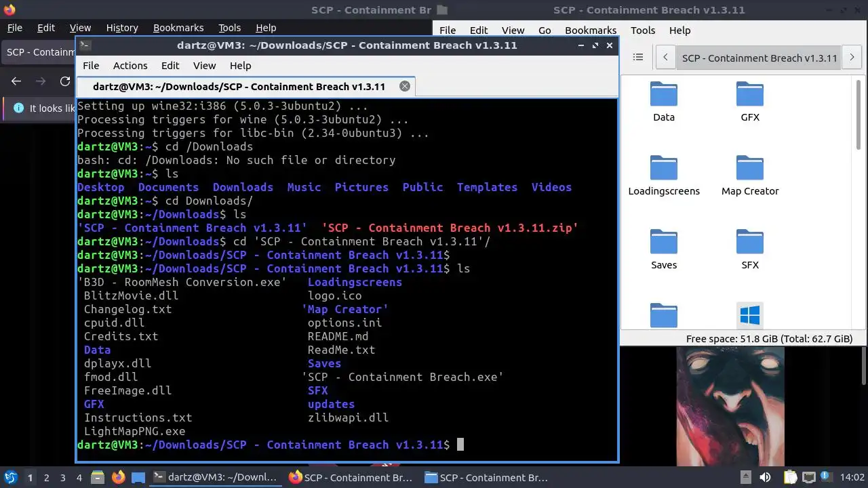The height and width of the screenshot is (488, 868).
Task: Click the Free space status bar text
Action: point(769,339)
